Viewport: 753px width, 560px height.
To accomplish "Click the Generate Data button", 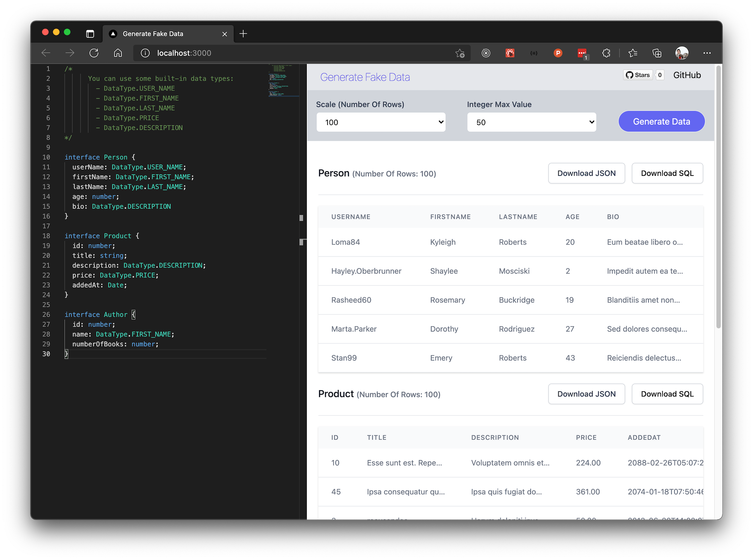I will pyautogui.click(x=661, y=122).
